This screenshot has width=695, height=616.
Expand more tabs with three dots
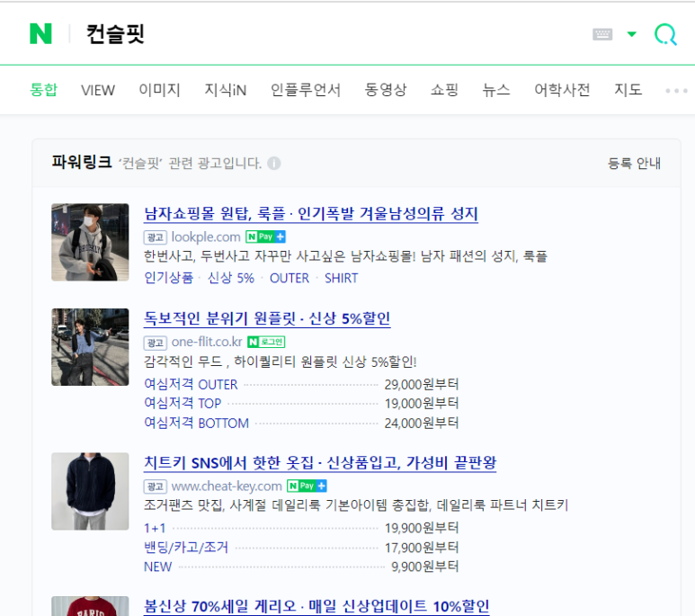coord(676,91)
